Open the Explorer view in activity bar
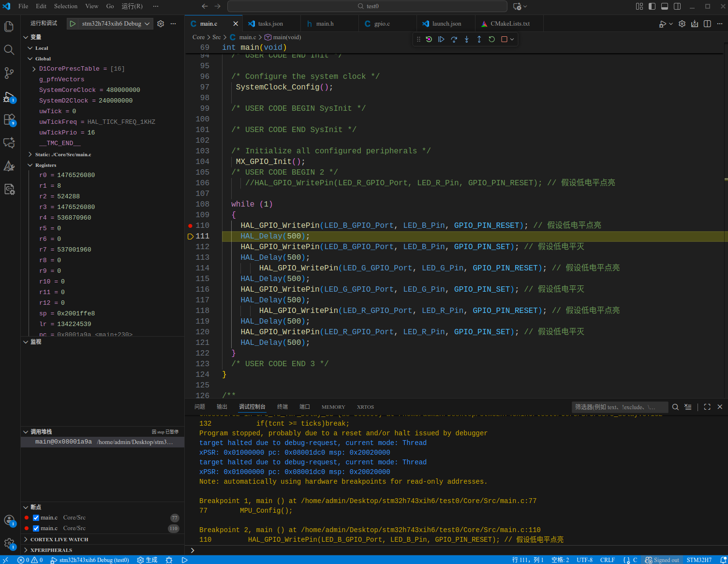Viewport: 728px width, 564px height. click(9, 26)
